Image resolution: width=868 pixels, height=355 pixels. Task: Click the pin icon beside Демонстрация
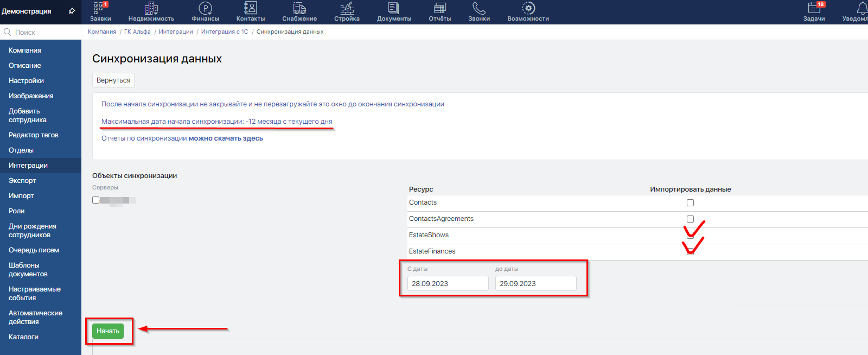click(x=72, y=11)
